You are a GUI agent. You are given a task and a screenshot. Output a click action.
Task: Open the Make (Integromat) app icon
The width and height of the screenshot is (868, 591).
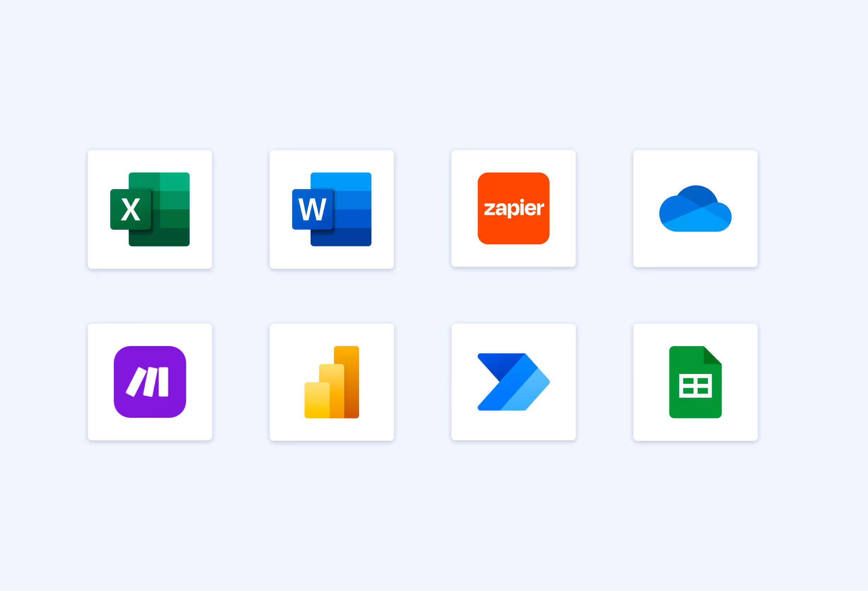(149, 382)
